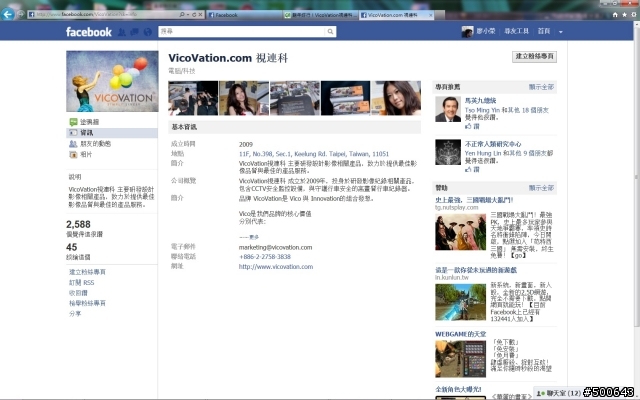Open first recommended page portrait thumbnail
The width and height of the screenshot is (640, 400).
(x=448, y=109)
